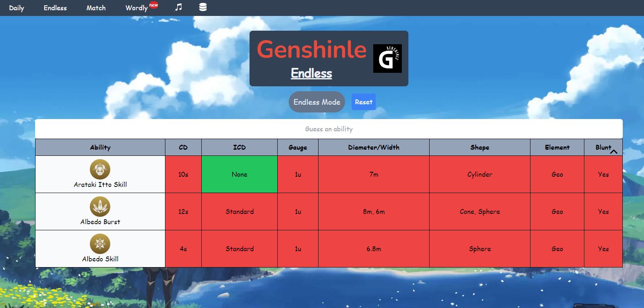This screenshot has height=308, width=644.
Task: Click Yes blunt in Albedo Skill row
Action: coord(603,249)
